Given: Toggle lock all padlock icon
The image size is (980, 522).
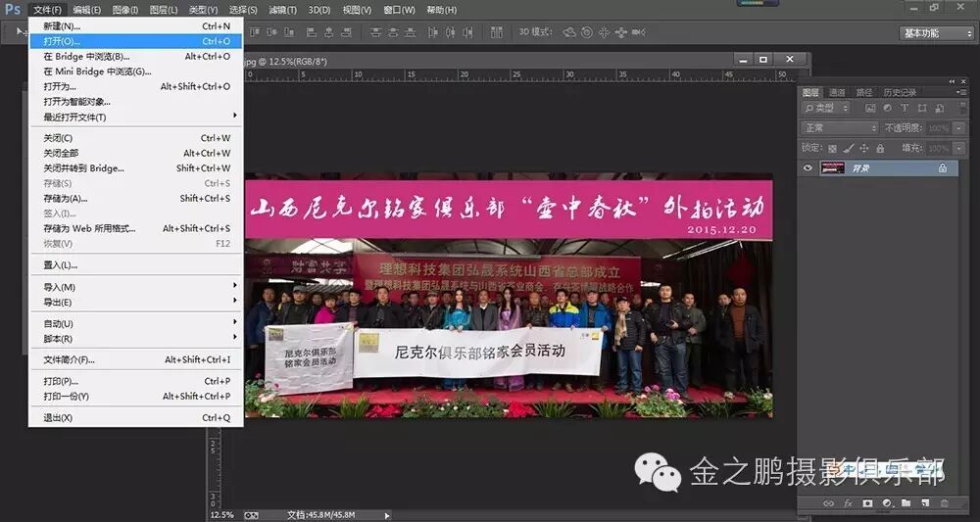Looking at the screenshot, I should (880, 149).
